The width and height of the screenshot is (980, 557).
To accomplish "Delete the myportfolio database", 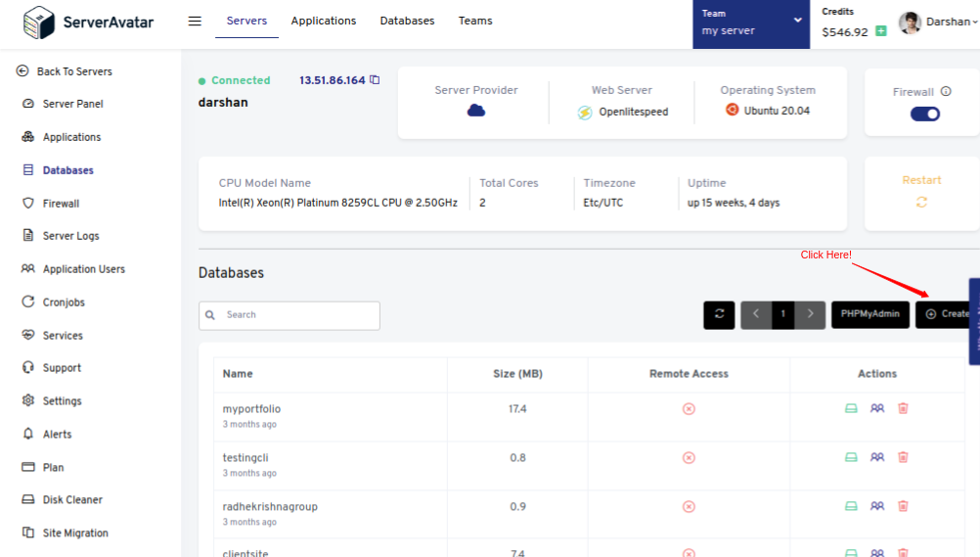I will pyautogui.click(x=903, y=408).
